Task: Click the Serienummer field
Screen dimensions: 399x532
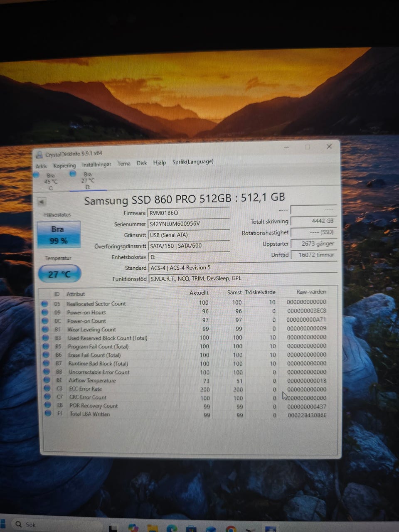Action: pos(189,224)
